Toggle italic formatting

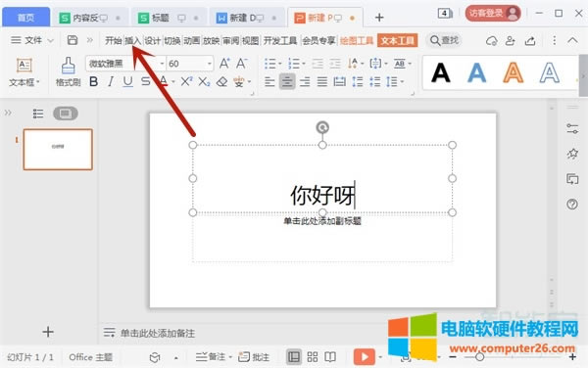tap(110, 81)
